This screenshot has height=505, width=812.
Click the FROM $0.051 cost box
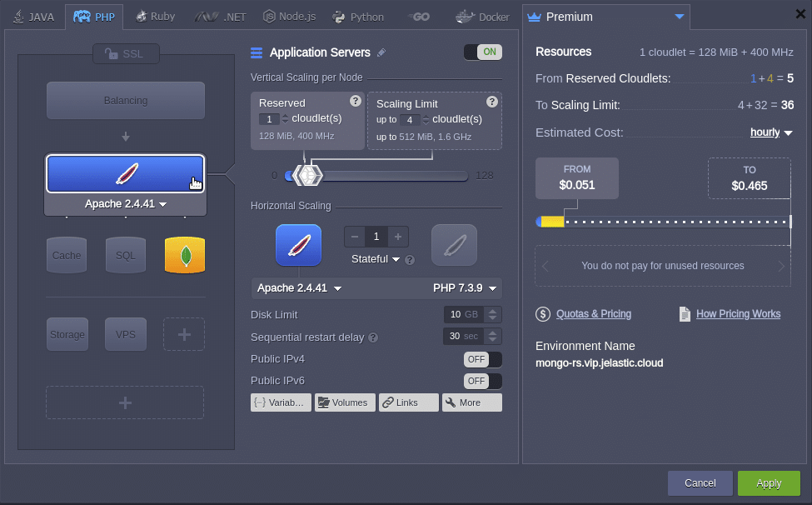pos(577,178)
